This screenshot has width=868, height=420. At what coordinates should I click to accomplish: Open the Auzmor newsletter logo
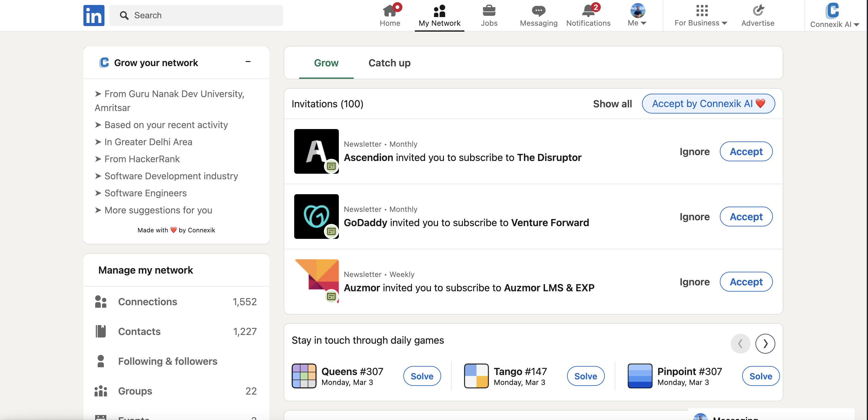(317, 281)
